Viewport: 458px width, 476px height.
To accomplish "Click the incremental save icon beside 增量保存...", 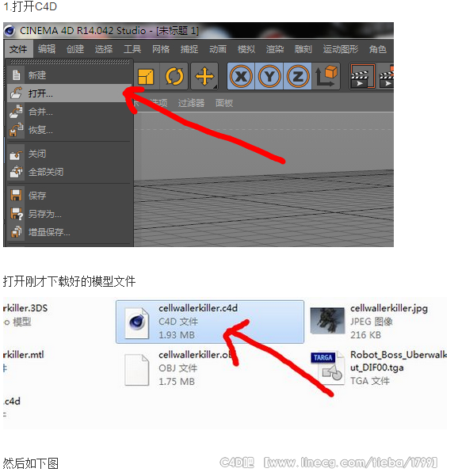I will [x=17, y=232].
